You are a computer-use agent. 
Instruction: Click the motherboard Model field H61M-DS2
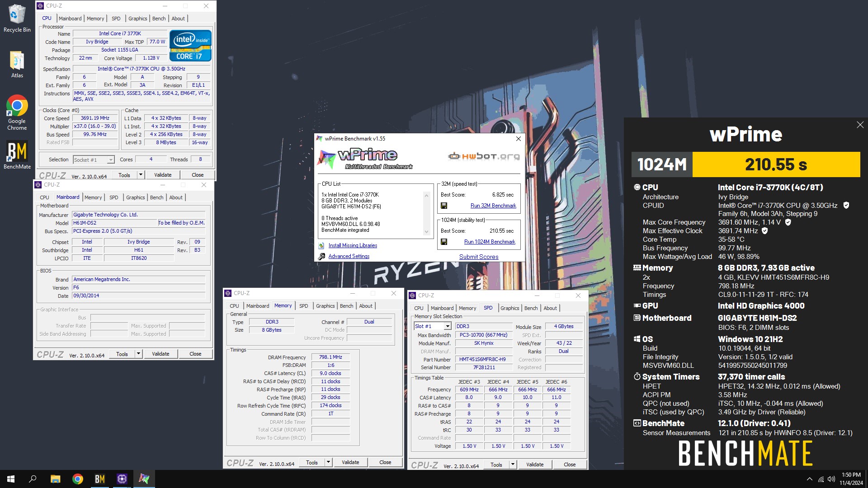click(115, 223)
